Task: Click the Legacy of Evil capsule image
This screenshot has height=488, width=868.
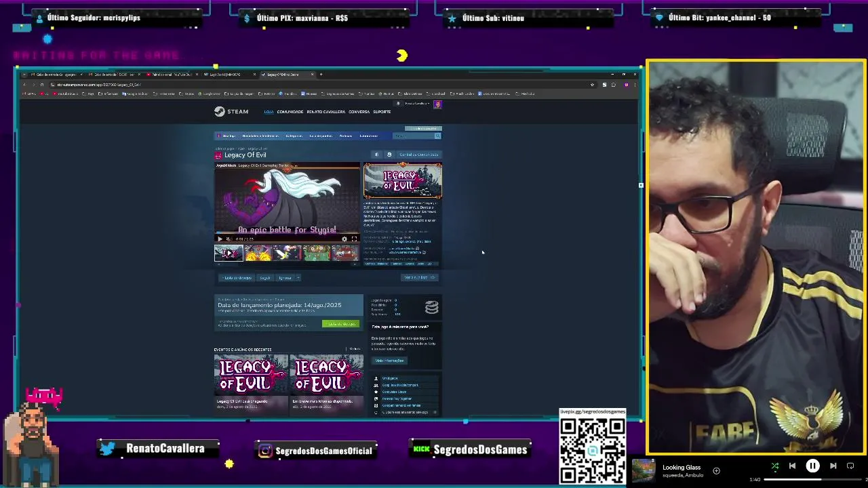Action: coord(403,180)
